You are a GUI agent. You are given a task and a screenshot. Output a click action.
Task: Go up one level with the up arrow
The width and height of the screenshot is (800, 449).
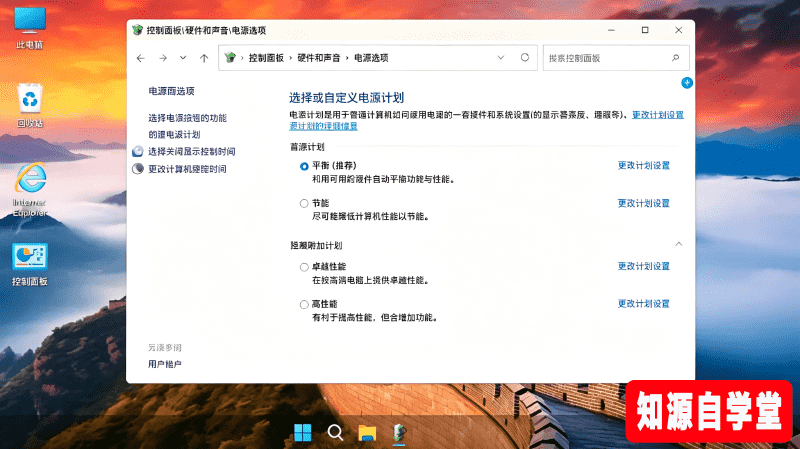tap(204, 58)
